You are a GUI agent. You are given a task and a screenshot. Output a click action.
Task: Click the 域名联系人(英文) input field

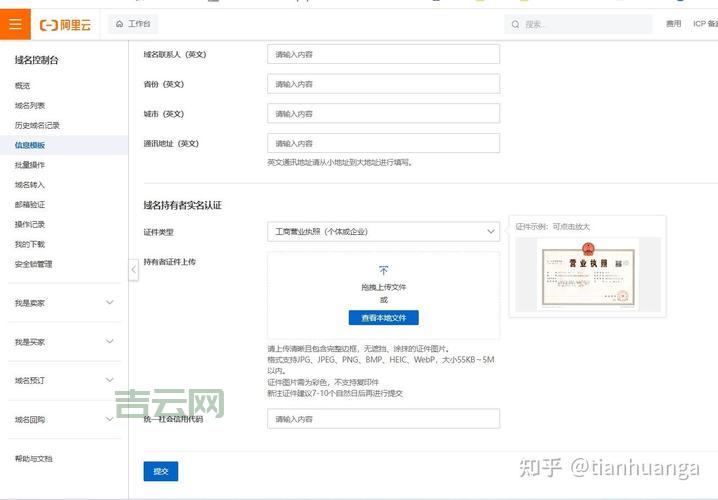pyautogui.click(x=383, y=54)
